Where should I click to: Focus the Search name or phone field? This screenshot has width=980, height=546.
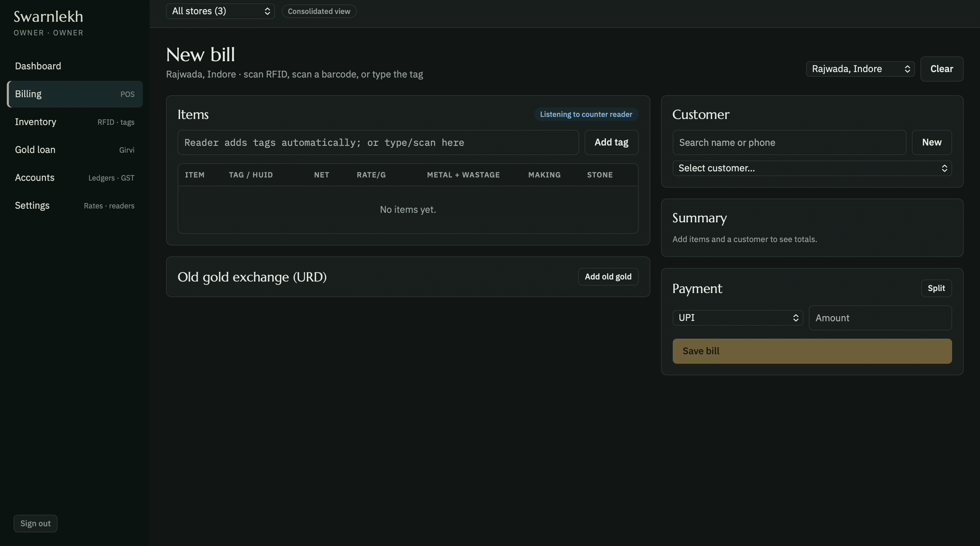tap(789, 142)
